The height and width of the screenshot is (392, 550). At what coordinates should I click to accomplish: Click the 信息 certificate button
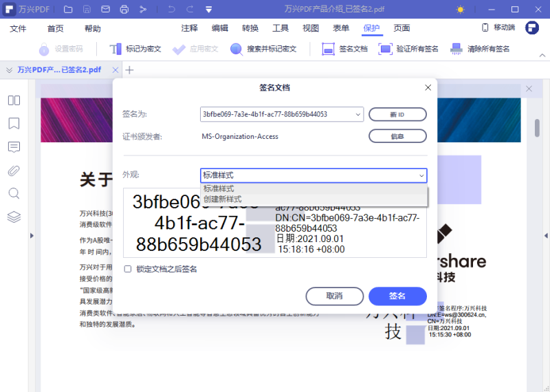[x=397, y=136]
